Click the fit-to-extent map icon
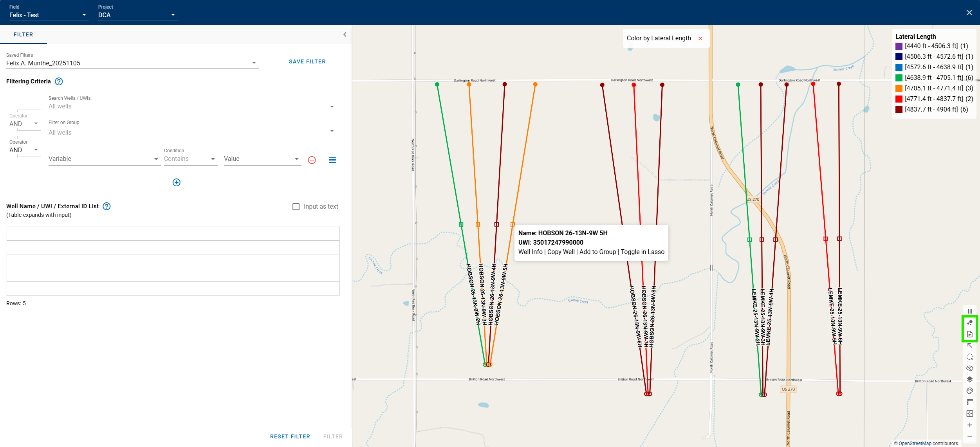This screenshot has height=447, width=980. [970, 412]
